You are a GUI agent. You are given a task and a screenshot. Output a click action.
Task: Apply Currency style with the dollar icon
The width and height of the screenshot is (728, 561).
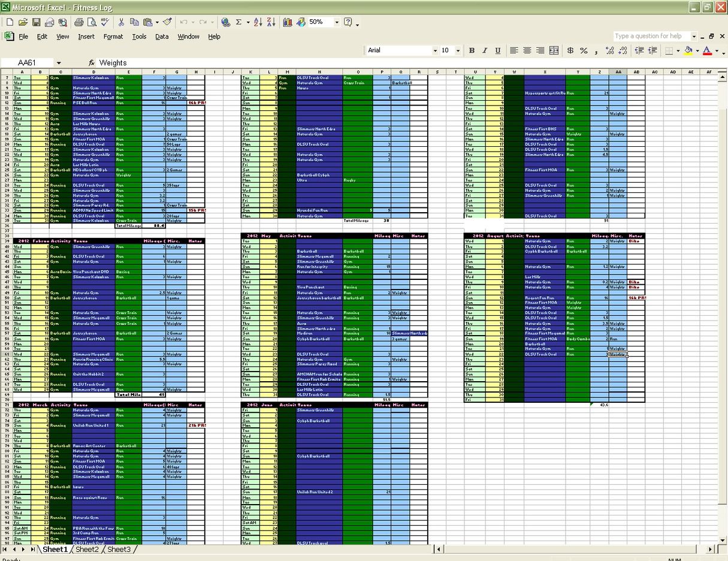point(570,51)
